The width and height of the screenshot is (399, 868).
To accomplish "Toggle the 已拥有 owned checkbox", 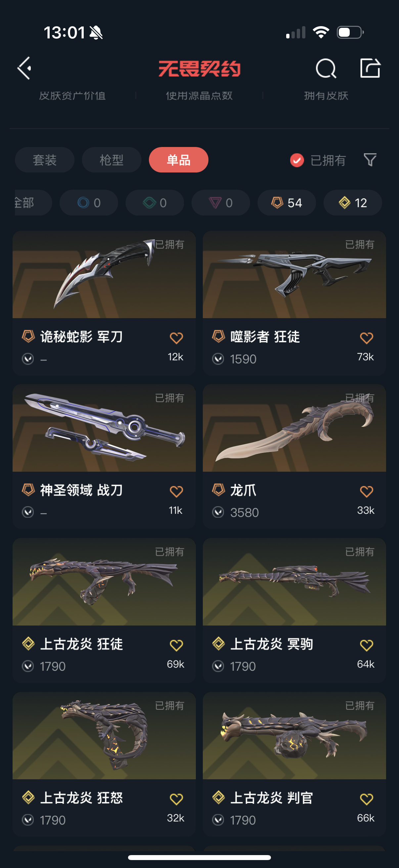I will click(x=297, y=160).
